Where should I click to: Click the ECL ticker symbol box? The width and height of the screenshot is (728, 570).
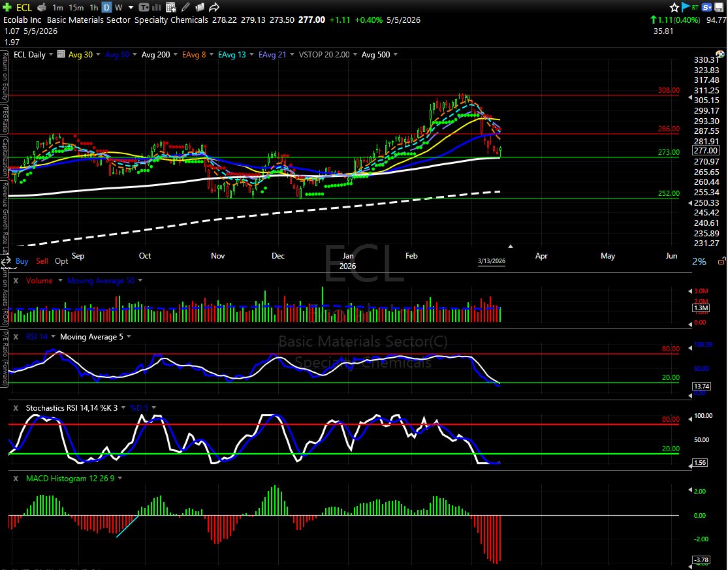(x=24, y=7)
